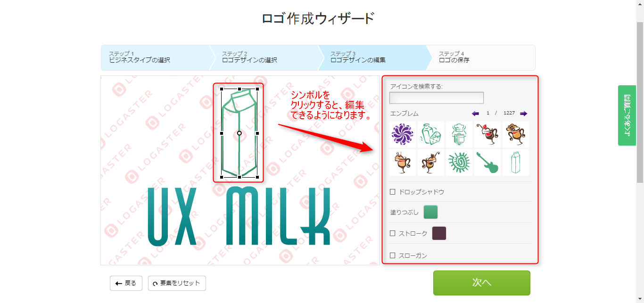Choose the green spiral sun emblem
Screen dimensions: 644x303
point(459,163)
